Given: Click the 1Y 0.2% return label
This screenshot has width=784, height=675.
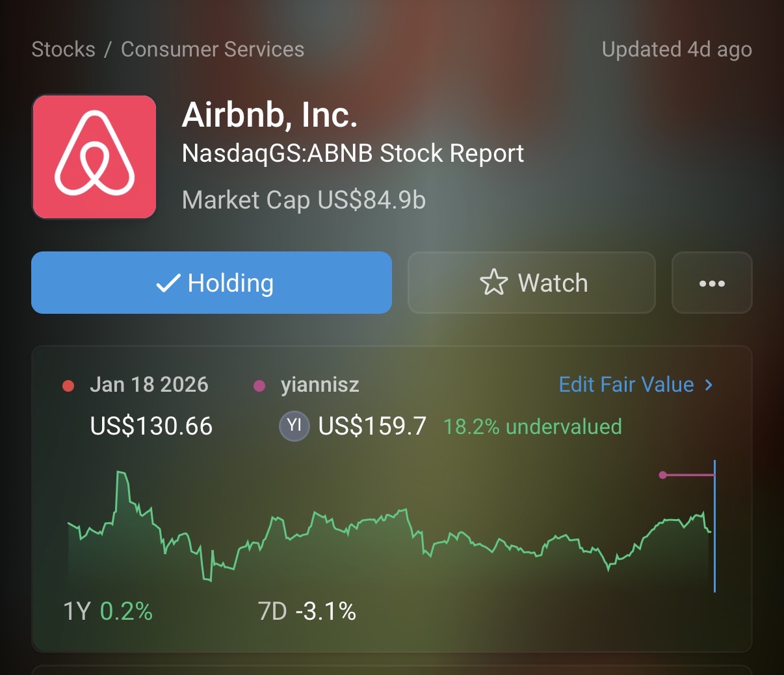Looking at the screenshot, I should point(108,611).
